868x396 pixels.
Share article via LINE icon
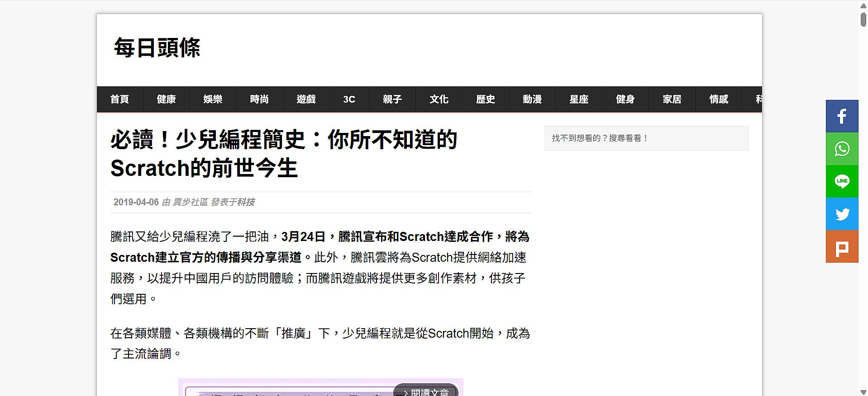[x=842, y=181]
